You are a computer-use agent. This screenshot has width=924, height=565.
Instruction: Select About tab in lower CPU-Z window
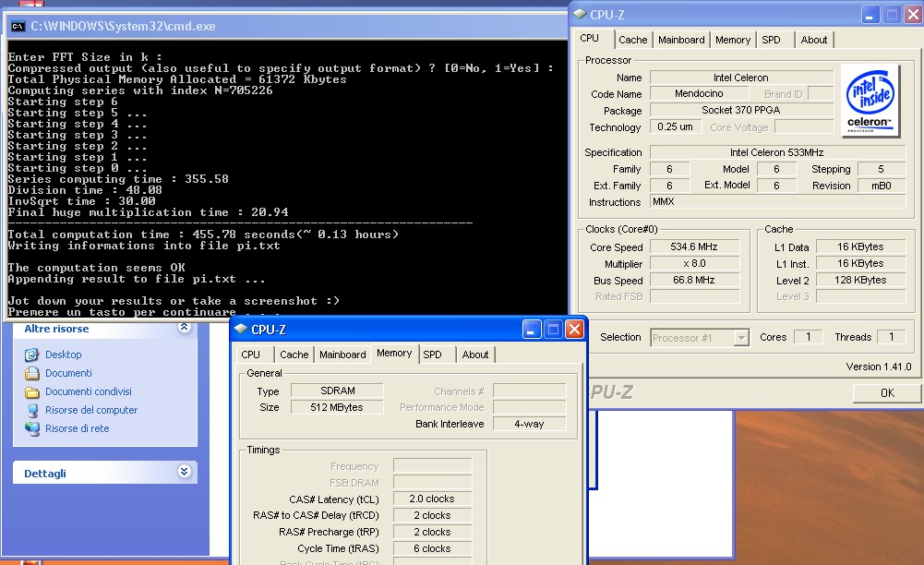click(x=475, y=355)
